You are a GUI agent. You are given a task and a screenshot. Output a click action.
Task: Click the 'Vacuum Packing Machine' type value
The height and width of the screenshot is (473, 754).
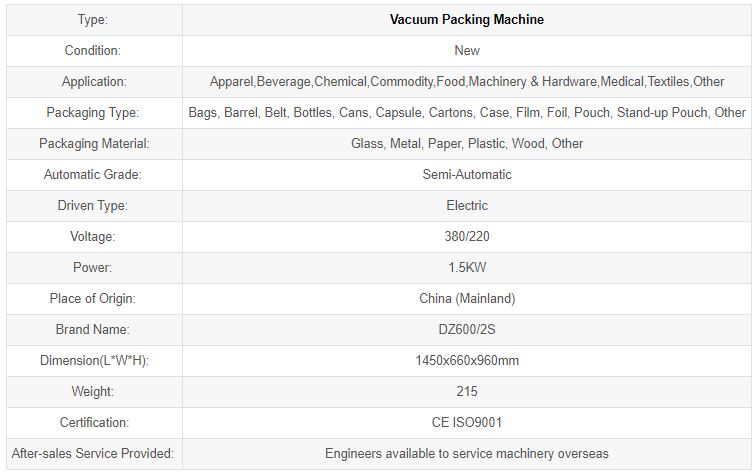[466, 19]
